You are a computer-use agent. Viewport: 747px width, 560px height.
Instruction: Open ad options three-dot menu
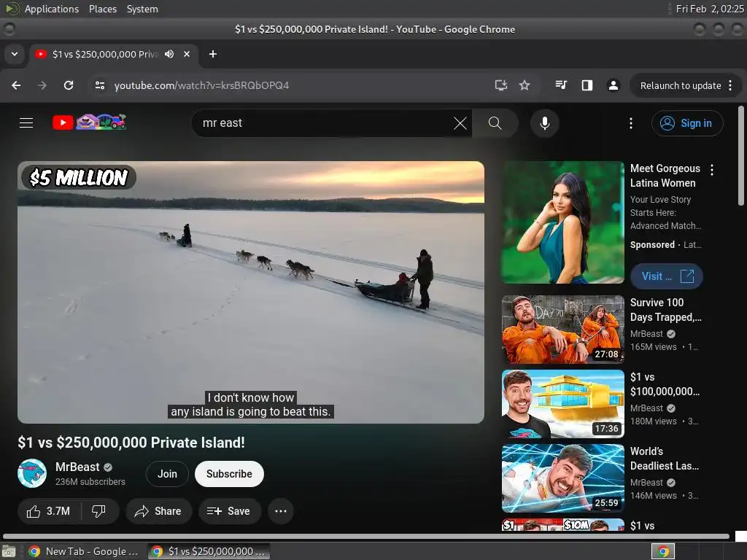(x=712, y=170)
